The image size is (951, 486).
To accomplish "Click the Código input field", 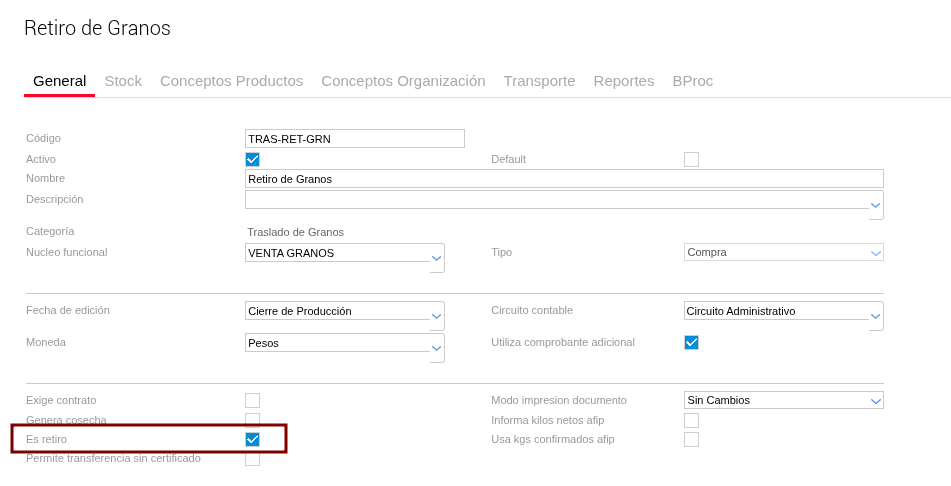I will tap(355, 139).
